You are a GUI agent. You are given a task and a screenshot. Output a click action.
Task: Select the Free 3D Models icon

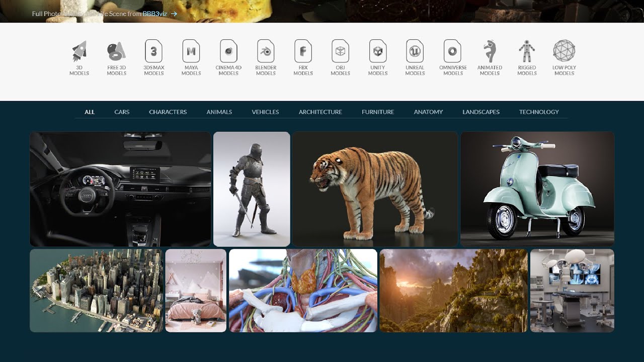point(116,51)
